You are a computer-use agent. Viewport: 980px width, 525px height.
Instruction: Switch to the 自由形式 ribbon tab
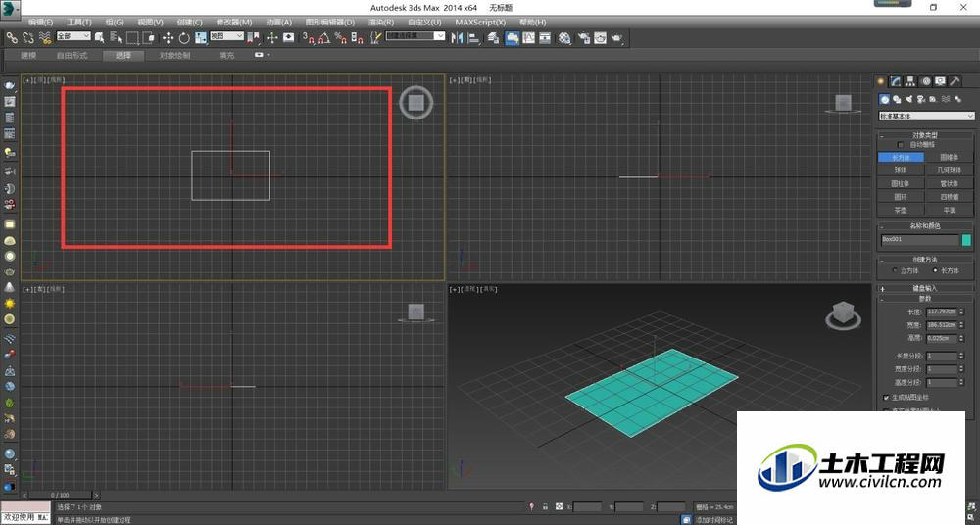click(72, 55)
